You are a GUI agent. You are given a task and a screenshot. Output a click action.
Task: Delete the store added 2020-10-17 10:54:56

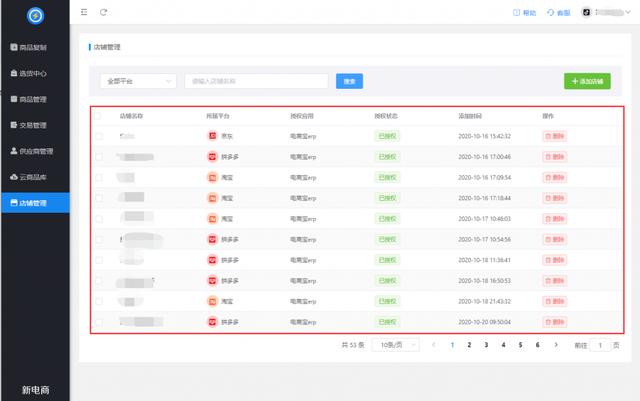click(x=555, y=239)
